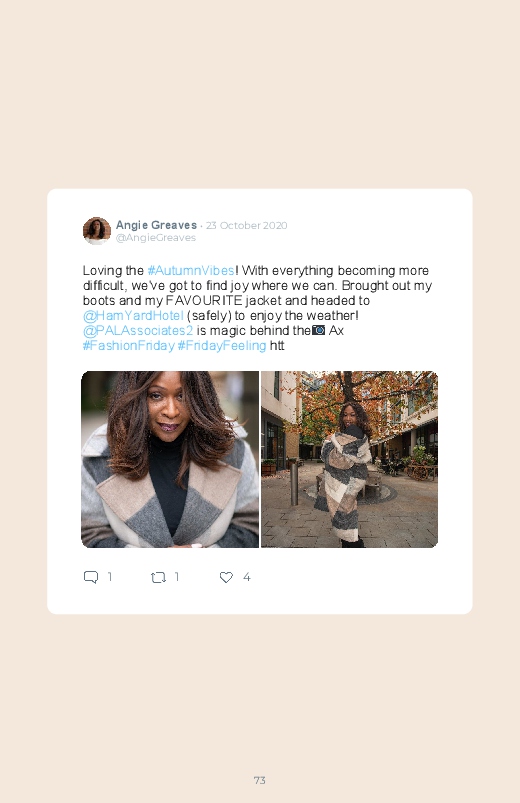
Task: Open the @HamYardHotel mention
Action: coord(133,315)
